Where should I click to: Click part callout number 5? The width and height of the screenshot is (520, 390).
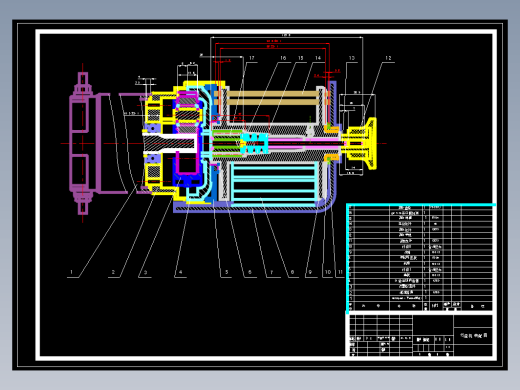(227, 272)
